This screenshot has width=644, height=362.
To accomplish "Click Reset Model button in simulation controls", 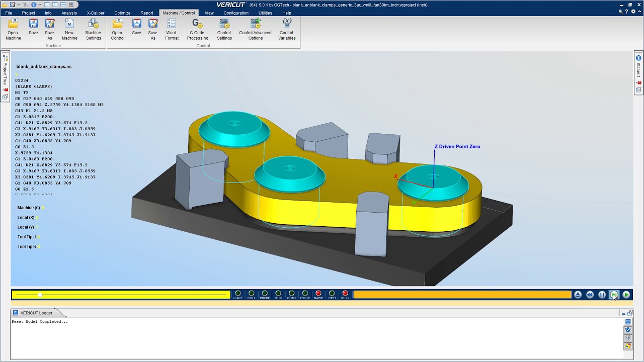I will tap(578, 295).
